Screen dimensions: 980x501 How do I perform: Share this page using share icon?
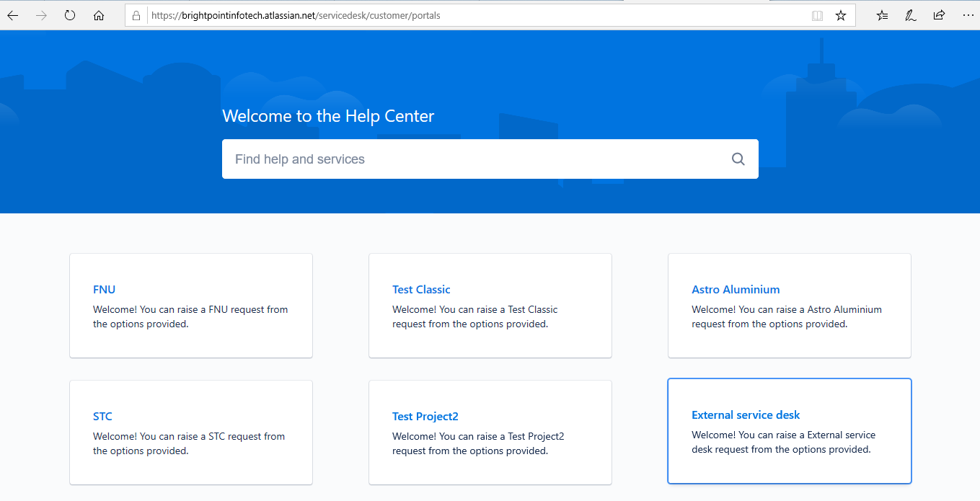click(x=939, y=15)
